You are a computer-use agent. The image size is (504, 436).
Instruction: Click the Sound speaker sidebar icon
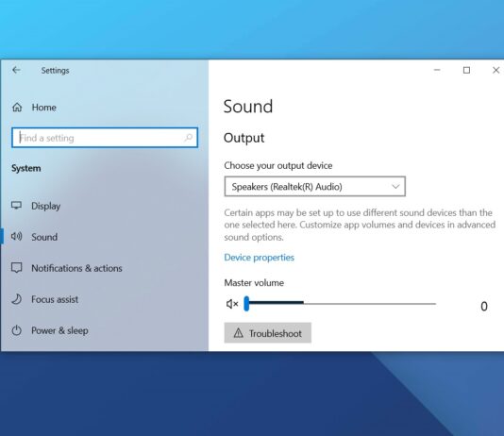click(x=16, y=237)
